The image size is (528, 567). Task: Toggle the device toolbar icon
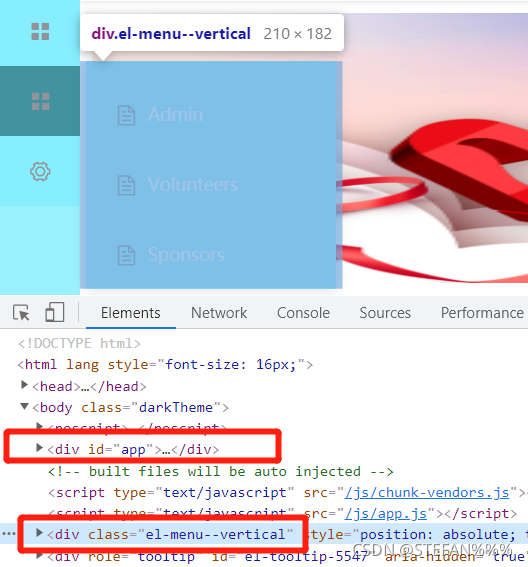coord(55,312)
